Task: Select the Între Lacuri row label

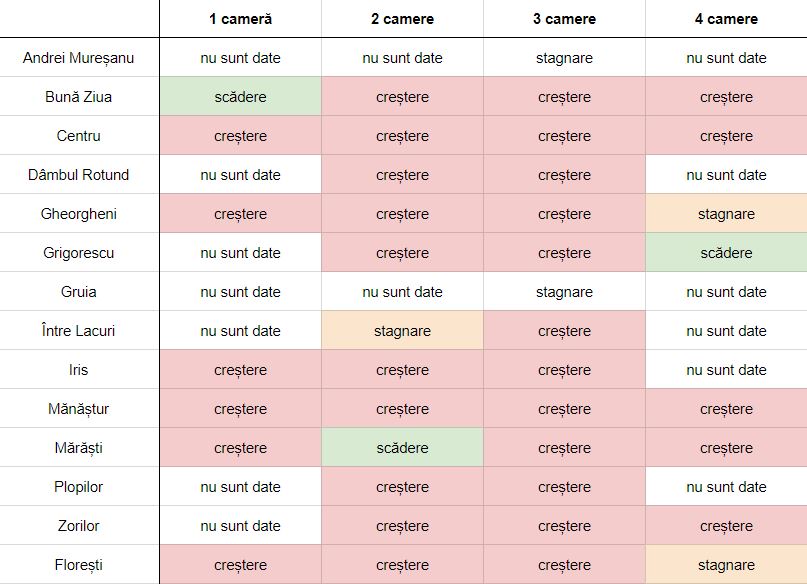Action: (78, 331)
